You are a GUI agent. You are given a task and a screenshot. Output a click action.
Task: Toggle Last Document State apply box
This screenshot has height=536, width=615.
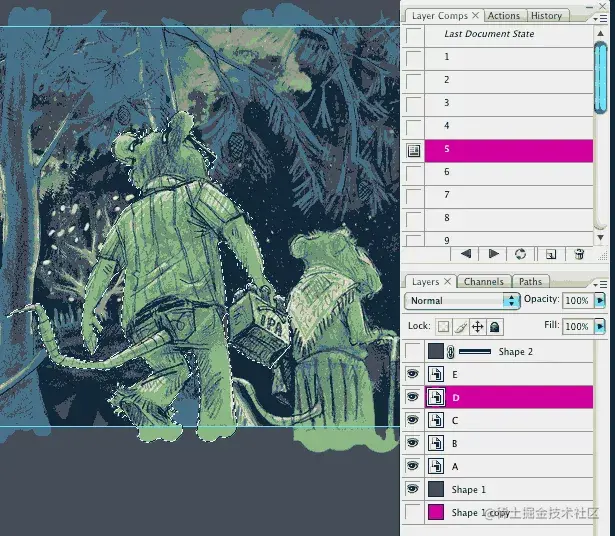(414, 35)
